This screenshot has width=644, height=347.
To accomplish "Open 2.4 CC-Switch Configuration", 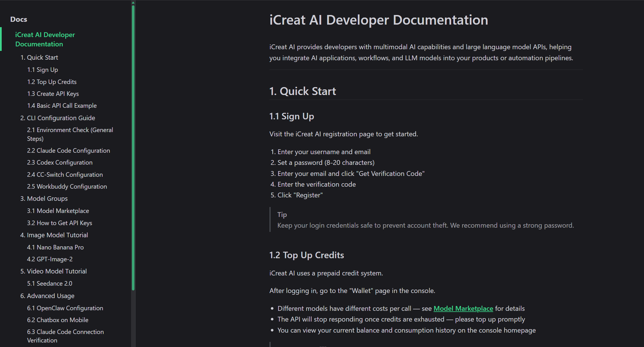I will point(65,174).
